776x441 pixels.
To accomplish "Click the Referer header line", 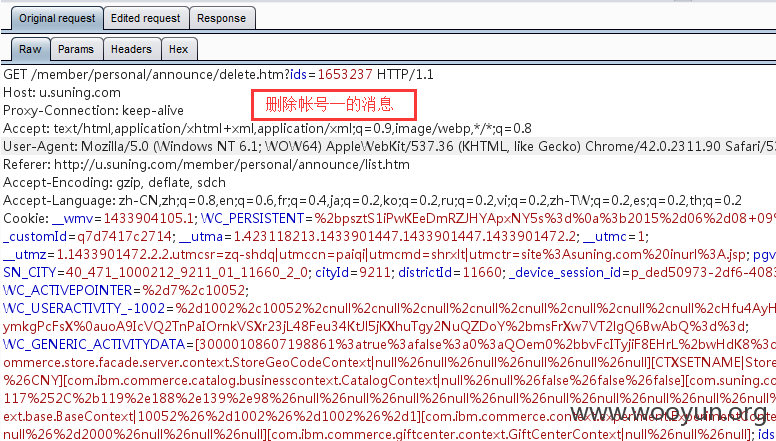I will click(x=206, y=164).
